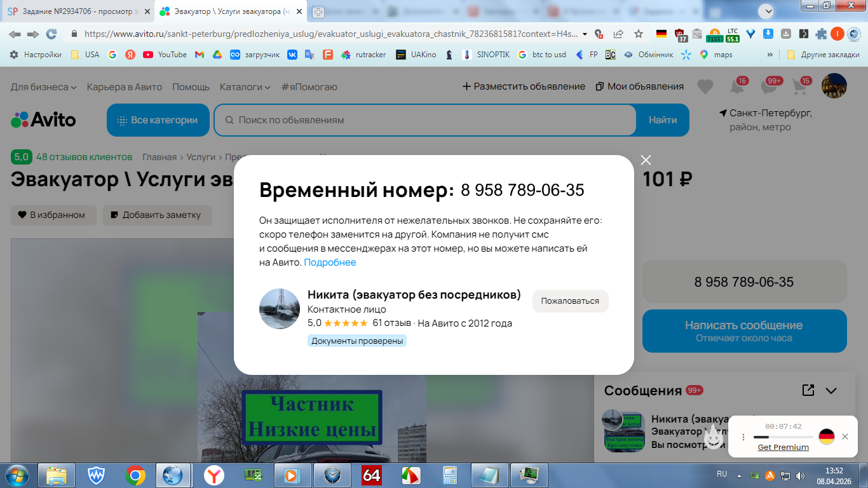Open Мои объявления
The image size is (868, 488).
point(640,86)
